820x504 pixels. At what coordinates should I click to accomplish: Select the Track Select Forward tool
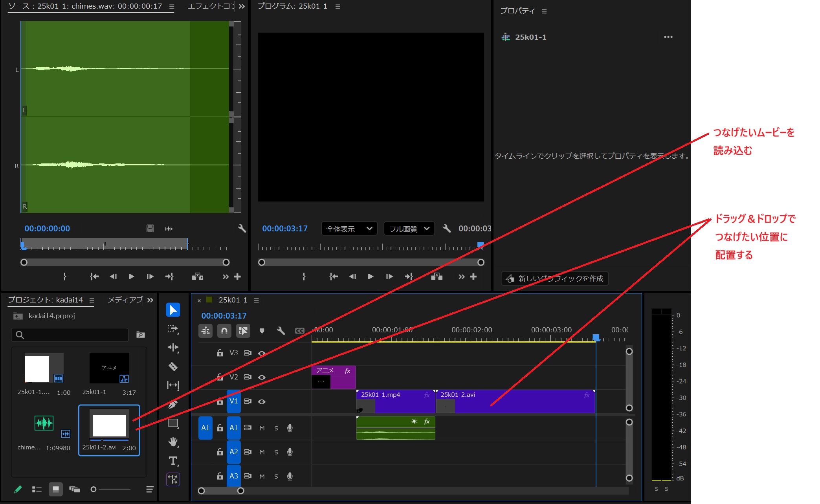[173, 329]
